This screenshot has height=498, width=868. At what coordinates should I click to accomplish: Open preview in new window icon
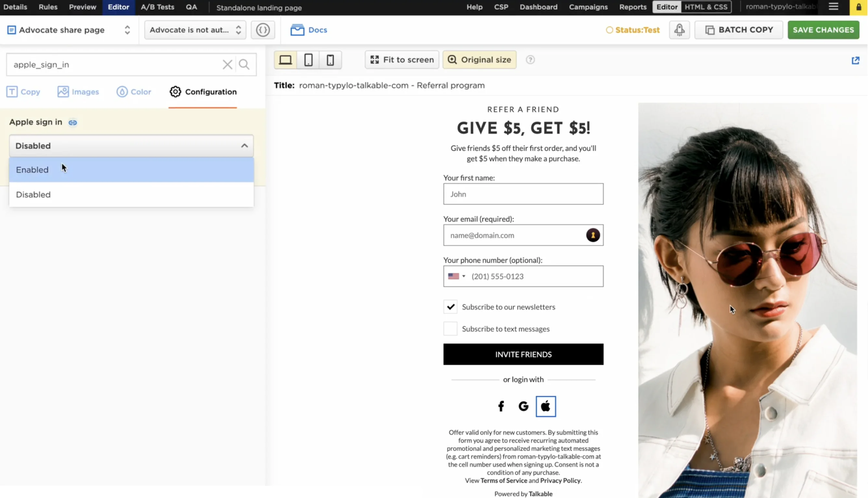(x=855, y=60)
